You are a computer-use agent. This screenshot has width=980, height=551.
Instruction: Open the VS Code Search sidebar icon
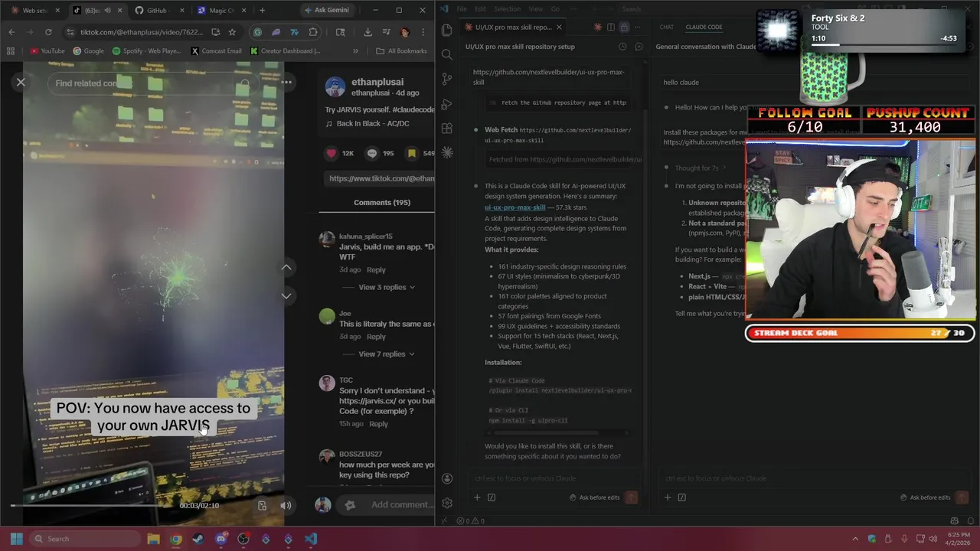coord(447,54)
